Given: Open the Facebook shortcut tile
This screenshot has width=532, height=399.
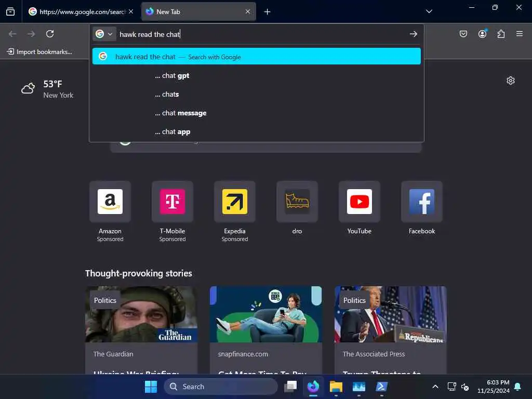Looking at the screenshot, I should 422,208.
